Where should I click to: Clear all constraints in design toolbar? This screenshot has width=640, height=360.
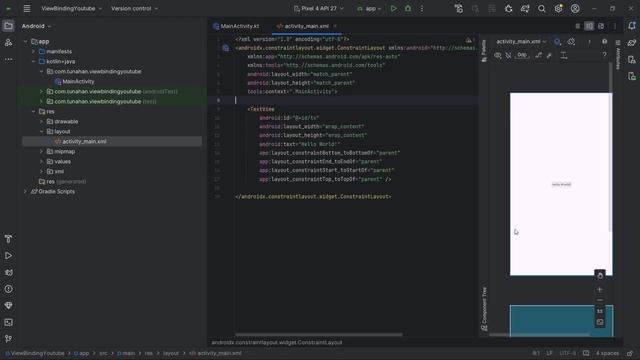click(x=539, y=55)
